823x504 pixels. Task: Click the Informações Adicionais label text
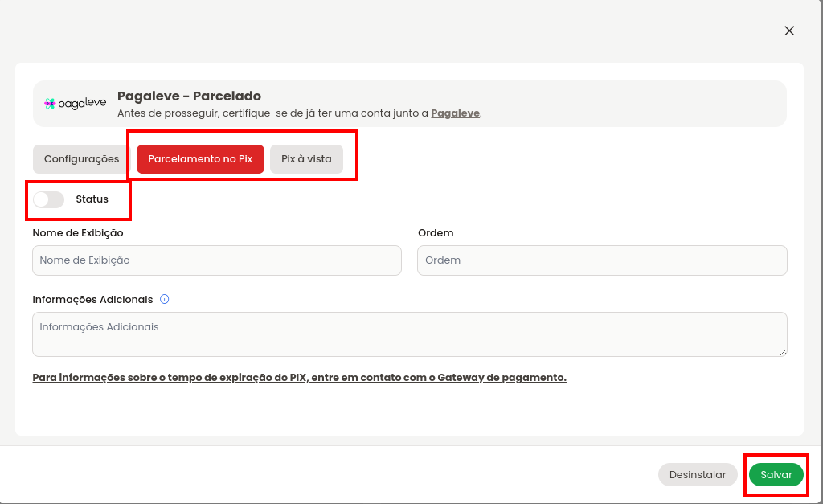coord(92,299)
